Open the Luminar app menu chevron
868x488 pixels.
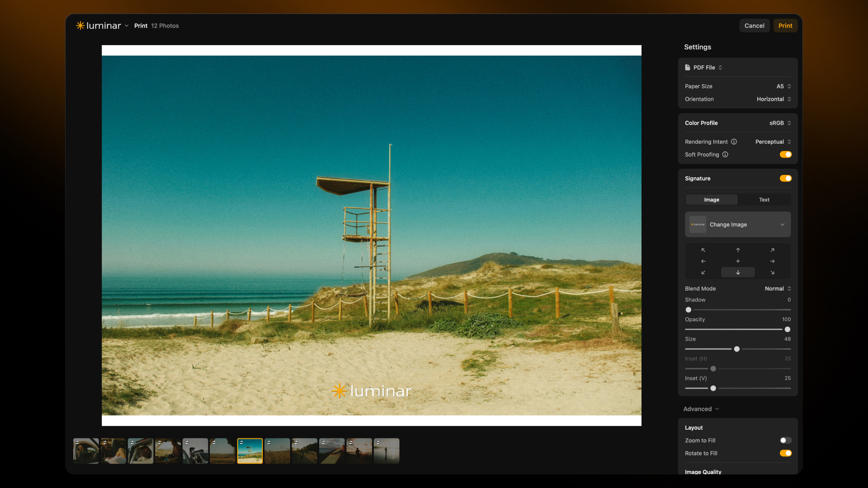click(127, 26)
